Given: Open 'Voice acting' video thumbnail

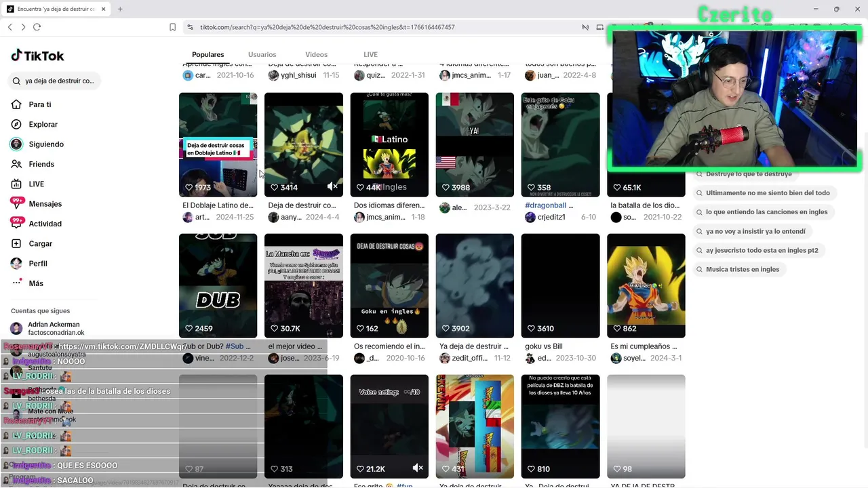Looking at the screenshot, I should click(x=389, y=426).
